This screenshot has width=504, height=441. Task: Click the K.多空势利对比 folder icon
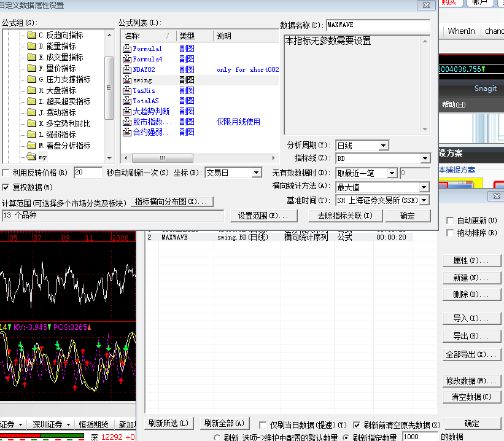tap(32, 123)
